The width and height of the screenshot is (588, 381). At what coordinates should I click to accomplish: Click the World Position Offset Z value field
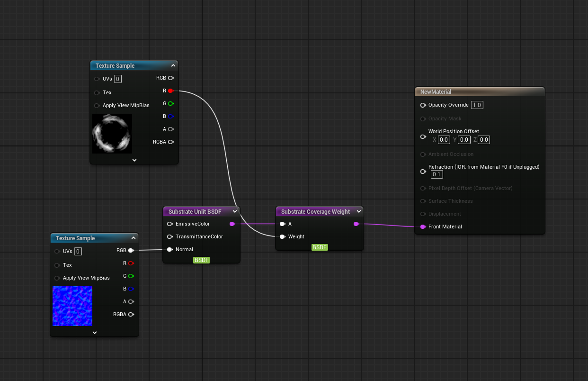[484, 140]
